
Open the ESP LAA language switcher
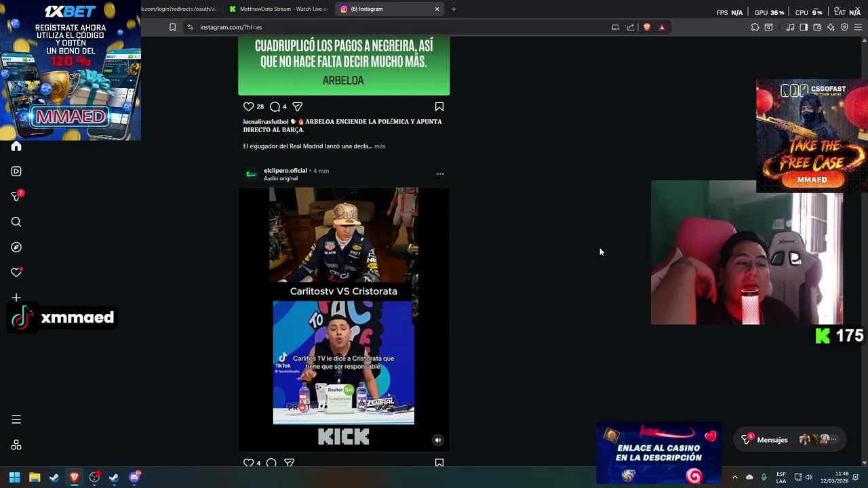click(x=781, y=477)
